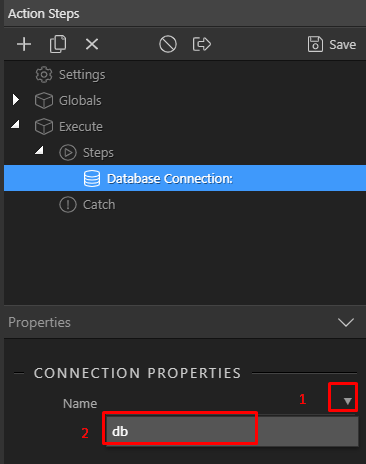Collapse the Execute tree node

pos(15,125)
